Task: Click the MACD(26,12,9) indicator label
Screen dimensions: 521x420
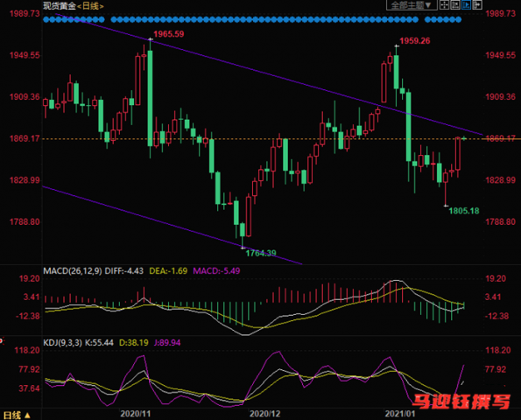Action: 73,271
